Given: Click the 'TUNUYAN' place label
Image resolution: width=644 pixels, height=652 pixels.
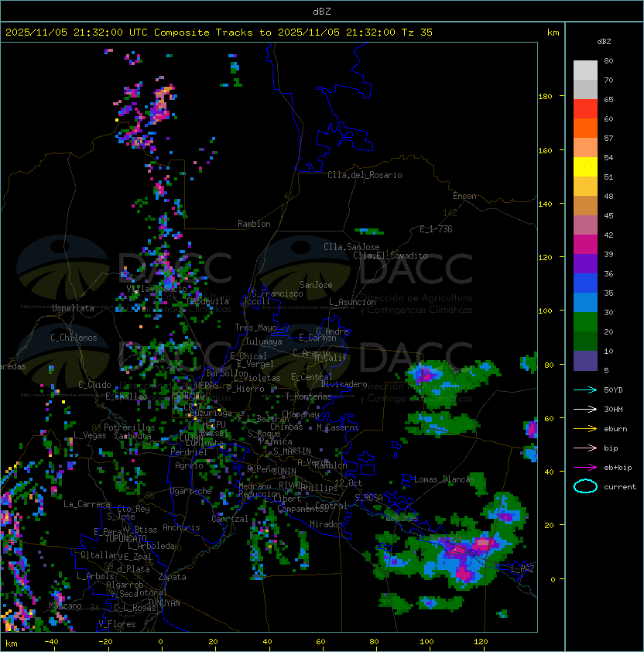Looking at the screenshot, I should [x=164, y=603].
